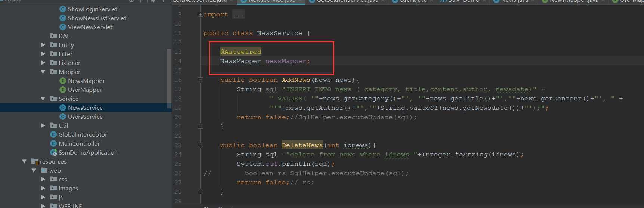
Task: Expand the Listener package
Action: (43, 63)
